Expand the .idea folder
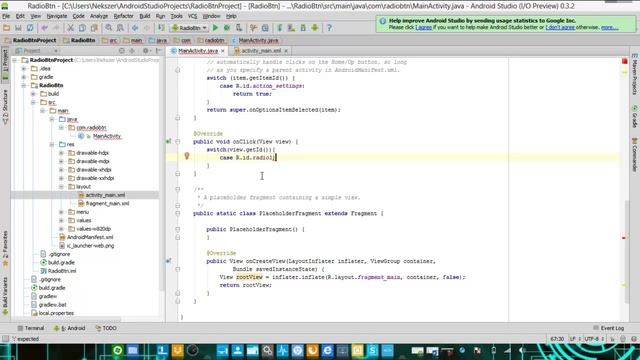 24,68
